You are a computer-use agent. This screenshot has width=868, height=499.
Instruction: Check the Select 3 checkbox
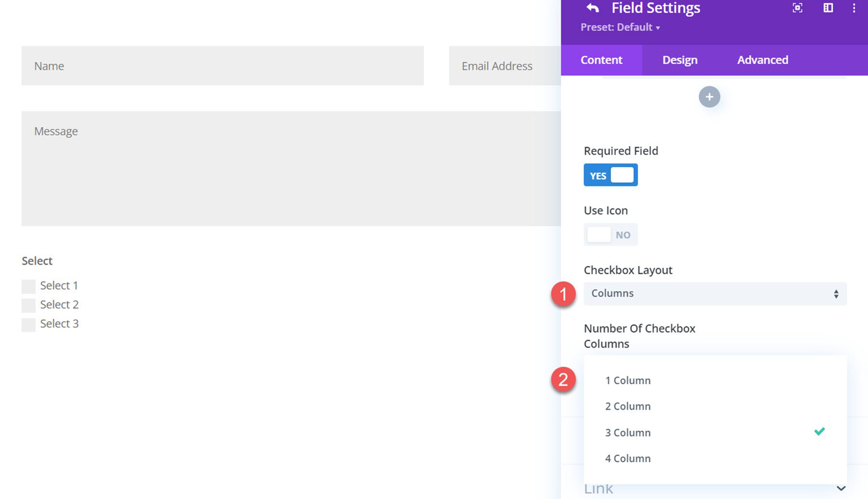(x=28, y=324)
